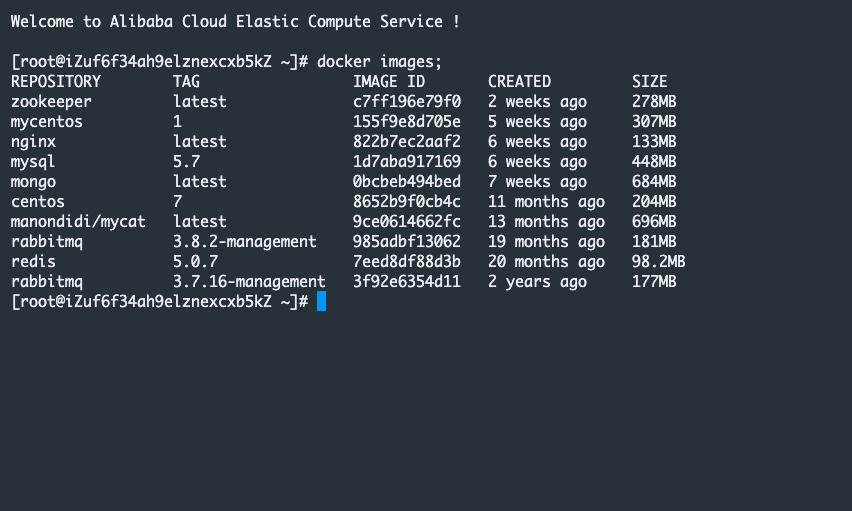
Task: Click the blue terminal cursor block
Action: (321, 301)
